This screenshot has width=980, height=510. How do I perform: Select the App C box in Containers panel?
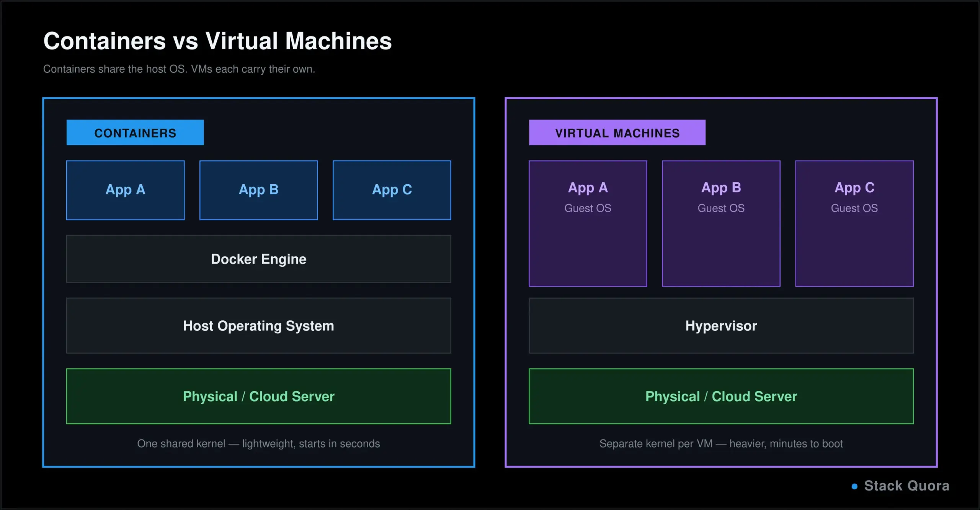(x=392, y=190)
